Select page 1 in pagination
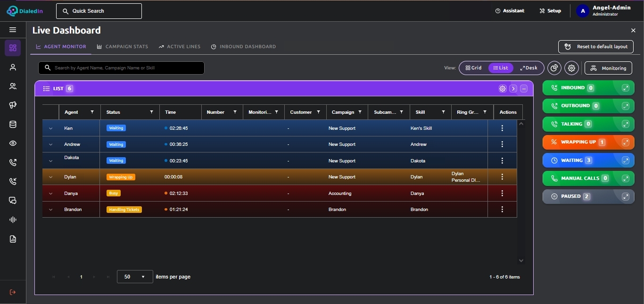 point(81,277)
